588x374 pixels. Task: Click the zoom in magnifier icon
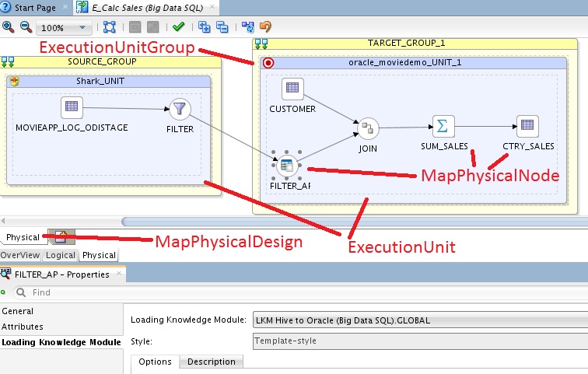(x=9, y=27)
